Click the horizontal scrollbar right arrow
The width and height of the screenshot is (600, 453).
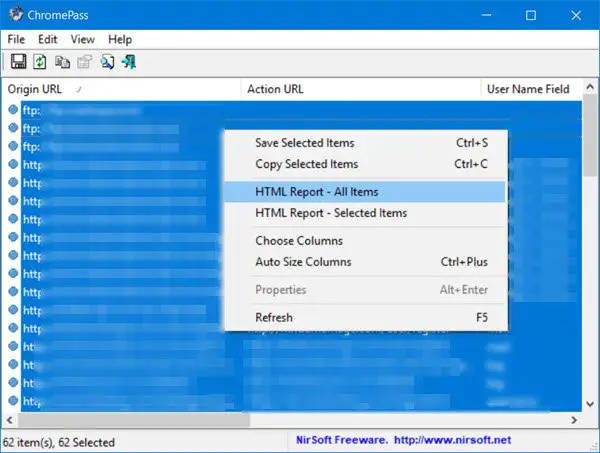[574, 420]
